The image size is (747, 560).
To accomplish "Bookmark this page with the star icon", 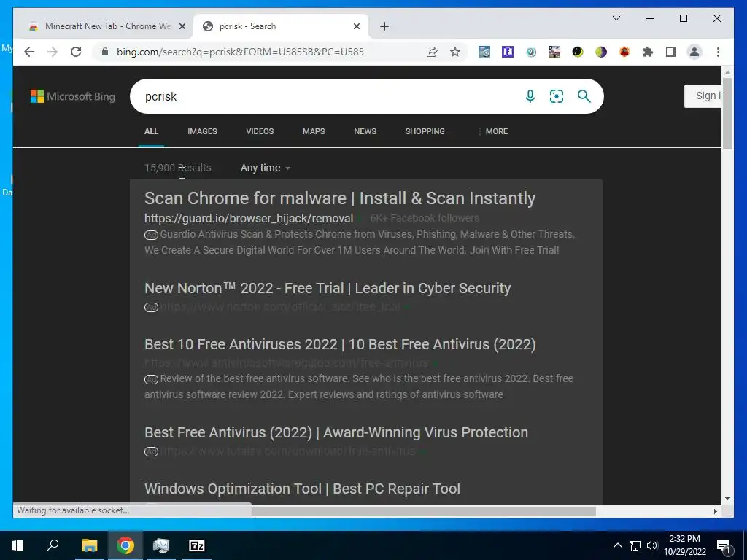I will 455,52.
